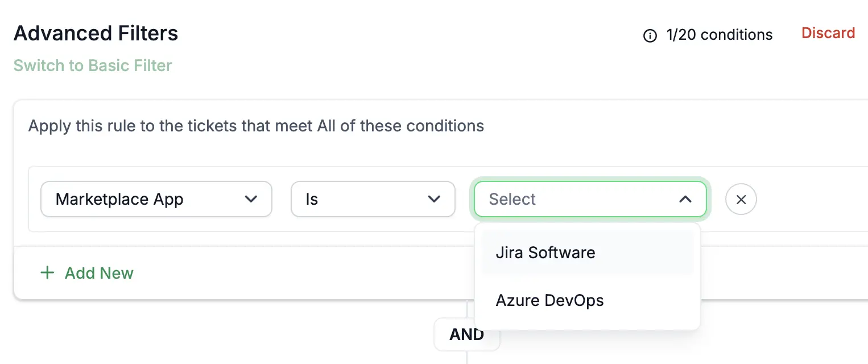
Task: Click the Select placeholder text in value field
Action: (512, 199)
